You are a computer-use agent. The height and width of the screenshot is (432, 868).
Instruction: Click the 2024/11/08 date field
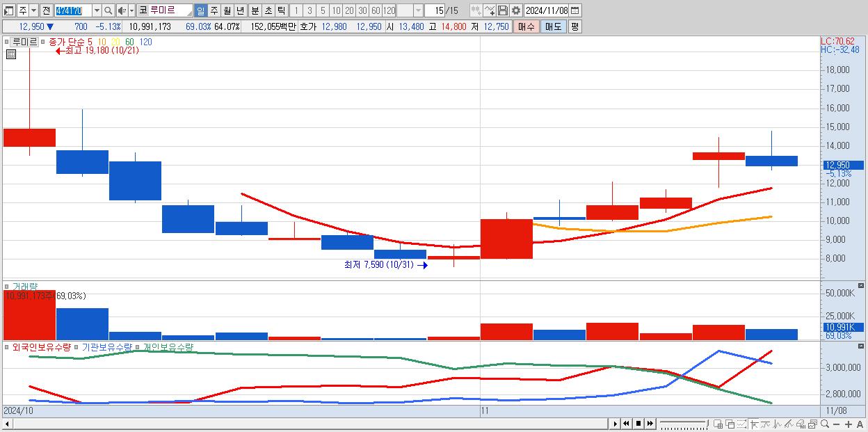(547, 10)
